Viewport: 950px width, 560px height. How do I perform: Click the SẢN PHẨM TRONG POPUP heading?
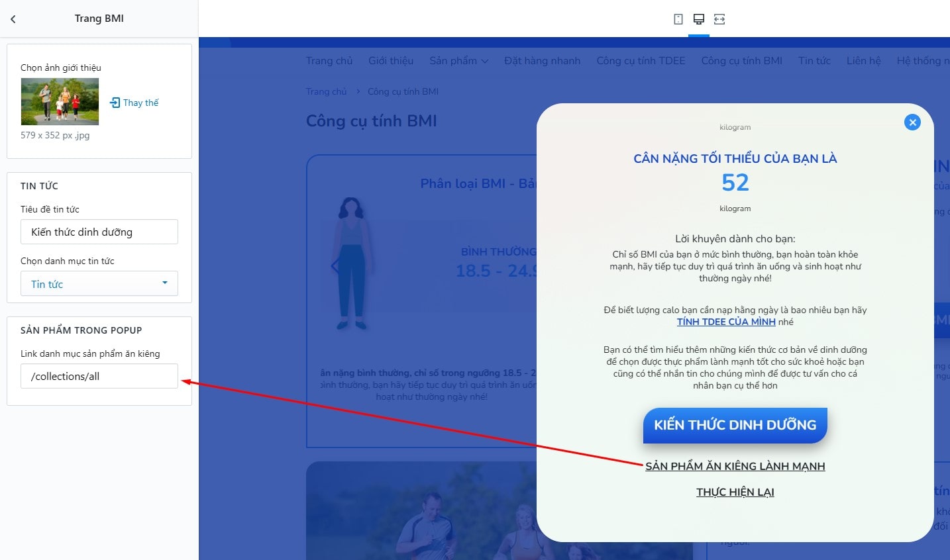81,330
